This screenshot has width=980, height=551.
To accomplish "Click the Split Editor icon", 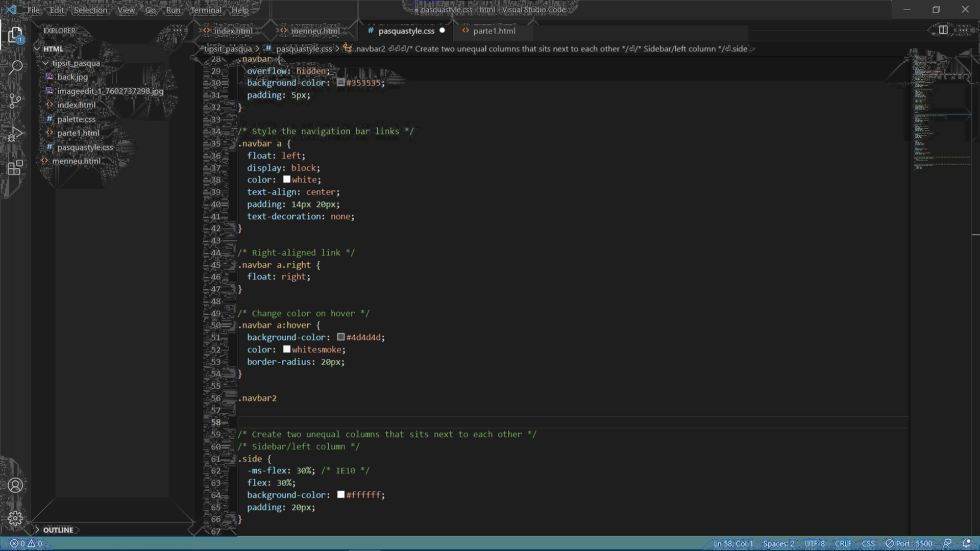I will pyautogui.click(x=943, y=30).
